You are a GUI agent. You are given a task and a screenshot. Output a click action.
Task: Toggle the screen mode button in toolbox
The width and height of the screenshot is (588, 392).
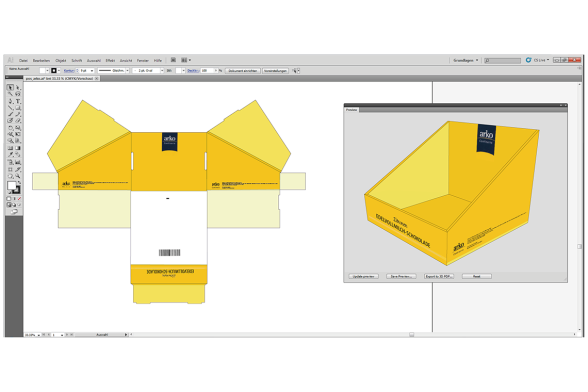(x=14, y=211)
